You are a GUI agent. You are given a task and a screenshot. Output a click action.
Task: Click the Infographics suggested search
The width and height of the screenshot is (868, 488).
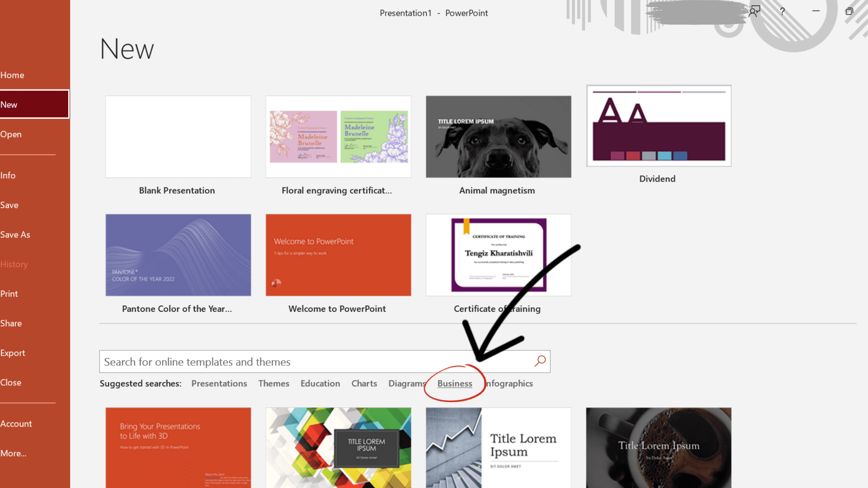point(509,383)
